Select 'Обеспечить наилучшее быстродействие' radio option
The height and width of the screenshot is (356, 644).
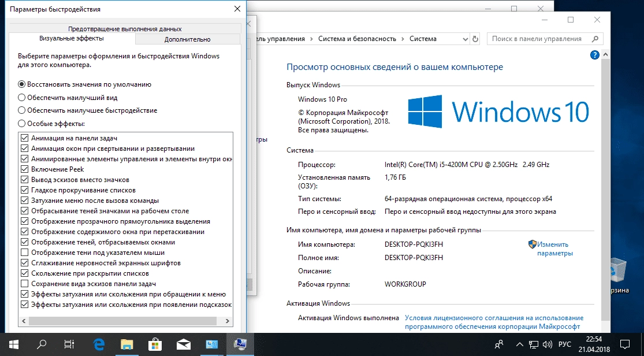coord(22,110)
